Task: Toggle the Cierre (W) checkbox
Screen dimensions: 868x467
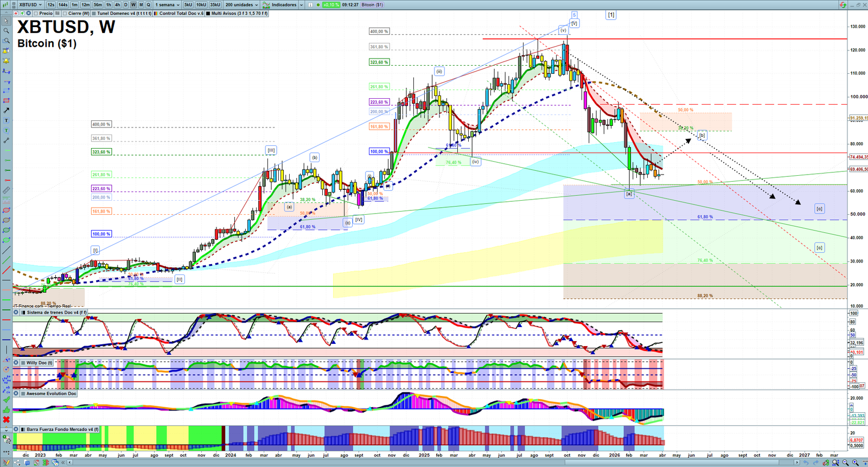Action: pos(65,13)
